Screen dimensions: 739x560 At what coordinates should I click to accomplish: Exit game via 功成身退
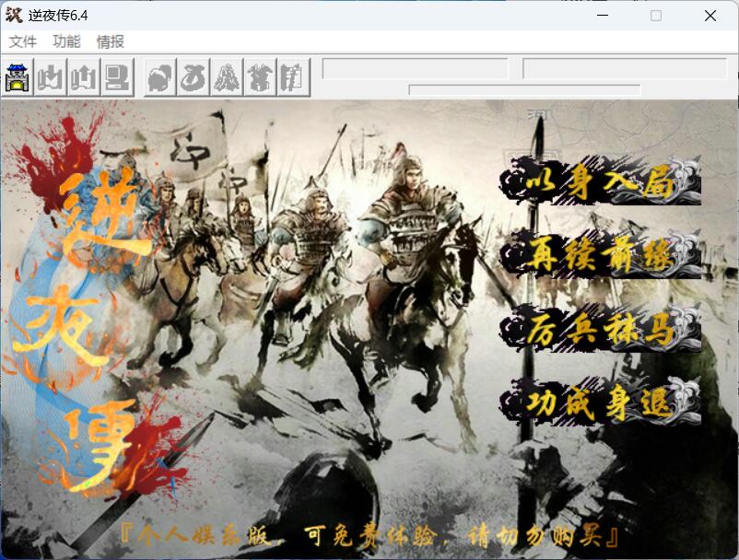click(600, 402)
